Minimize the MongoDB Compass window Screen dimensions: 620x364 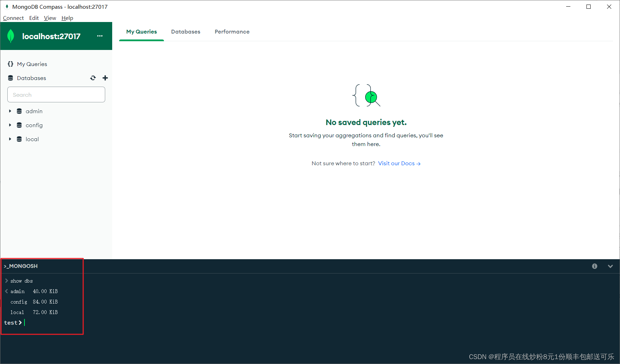point(568,7)
